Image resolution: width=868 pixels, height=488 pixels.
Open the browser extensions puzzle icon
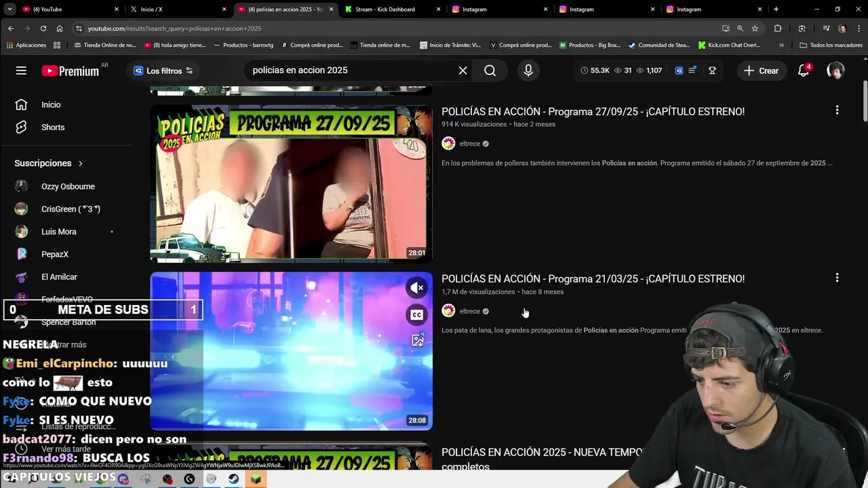tap(778, 28)
